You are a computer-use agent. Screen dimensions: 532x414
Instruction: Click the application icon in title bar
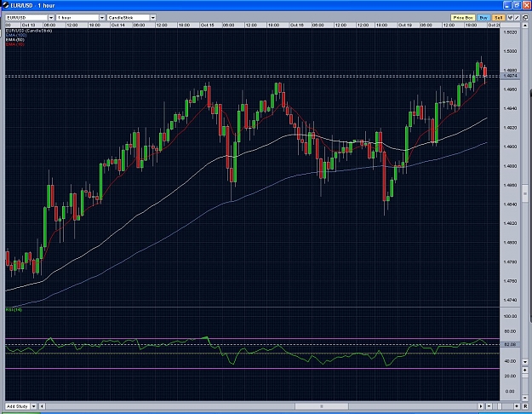tap(5, 5)
